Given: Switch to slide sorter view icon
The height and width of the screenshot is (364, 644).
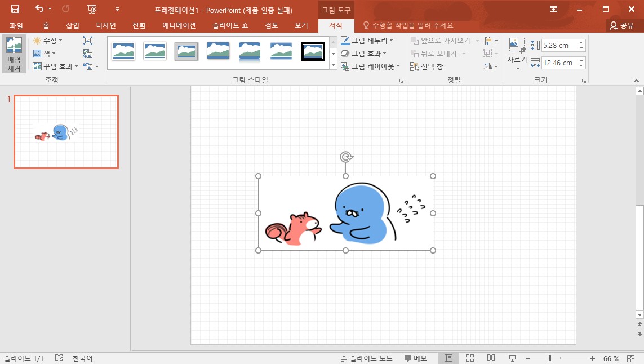Looking at the screenshot, I should [x=470, y=358].
